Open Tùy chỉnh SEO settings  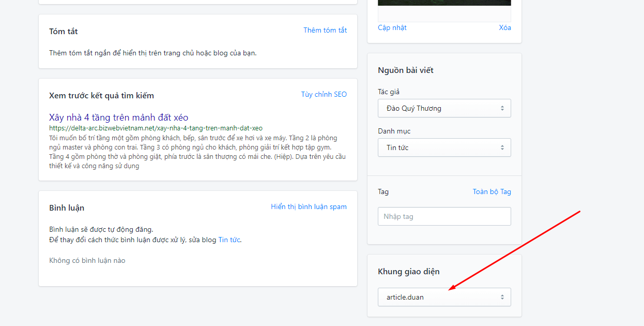coord(324,94)
